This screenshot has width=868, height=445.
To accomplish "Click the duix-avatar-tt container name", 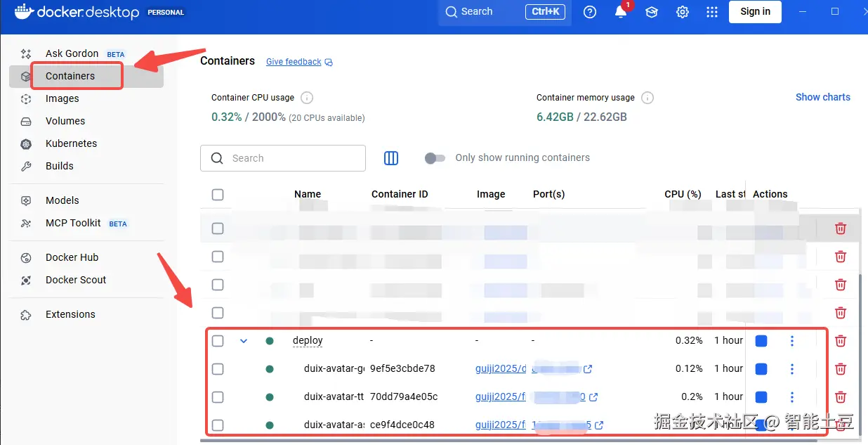I will click(334, 396).
